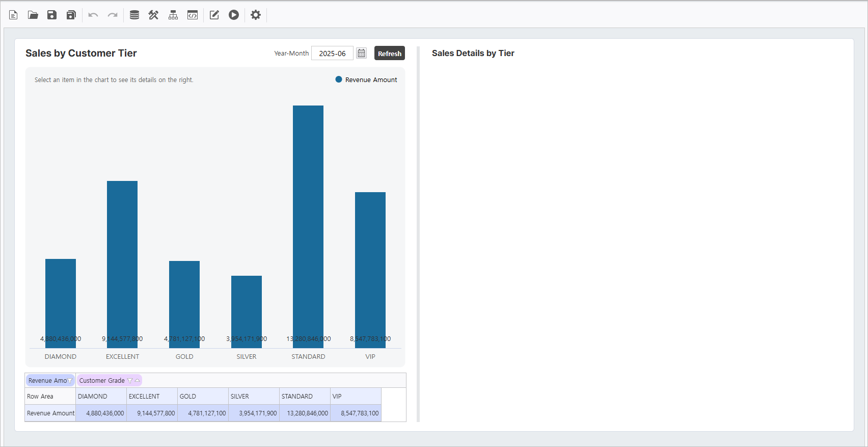
Task: Open the database data source icon
Action: coord(134,15)
